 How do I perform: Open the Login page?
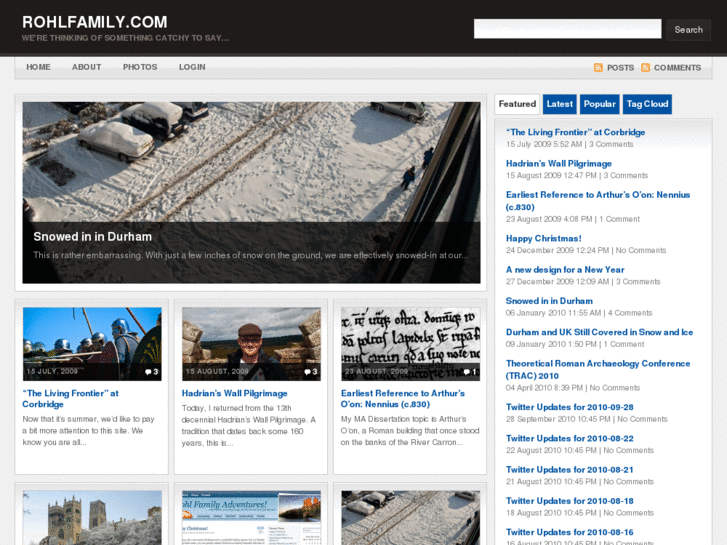click(192, 67)
